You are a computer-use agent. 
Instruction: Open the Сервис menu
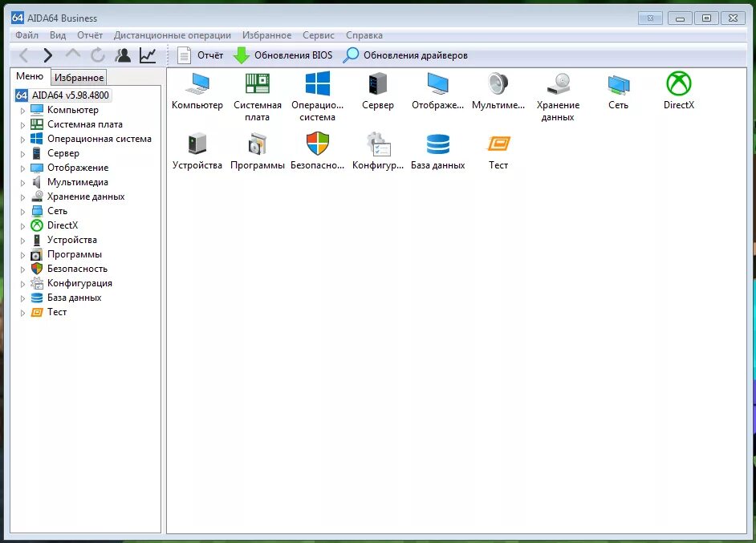(x=319, y=35)
